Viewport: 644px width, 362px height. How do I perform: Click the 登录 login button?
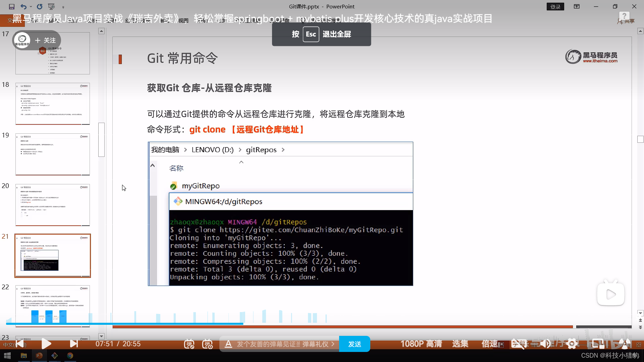(555, 6)
